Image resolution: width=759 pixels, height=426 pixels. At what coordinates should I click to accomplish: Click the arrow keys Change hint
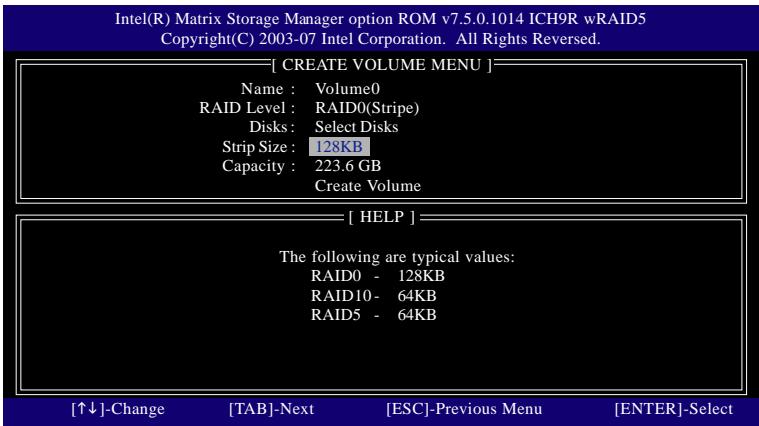click(x=118, y=409)
